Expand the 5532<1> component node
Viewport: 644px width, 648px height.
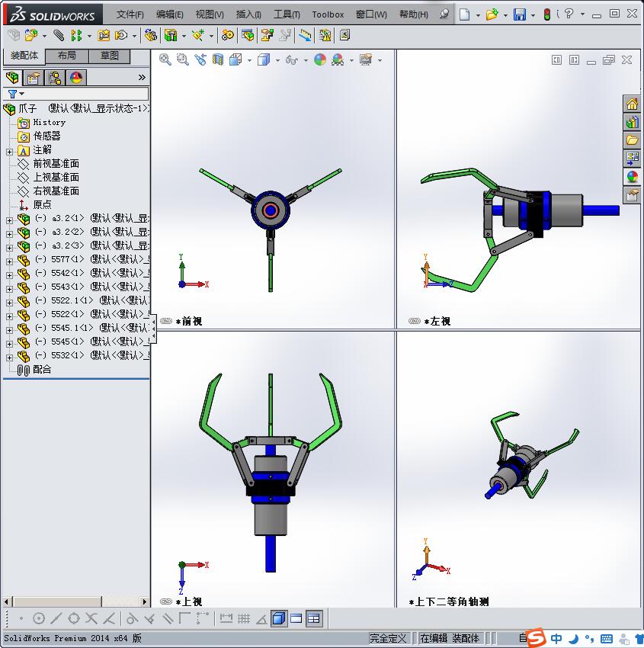tap(9, 358)
